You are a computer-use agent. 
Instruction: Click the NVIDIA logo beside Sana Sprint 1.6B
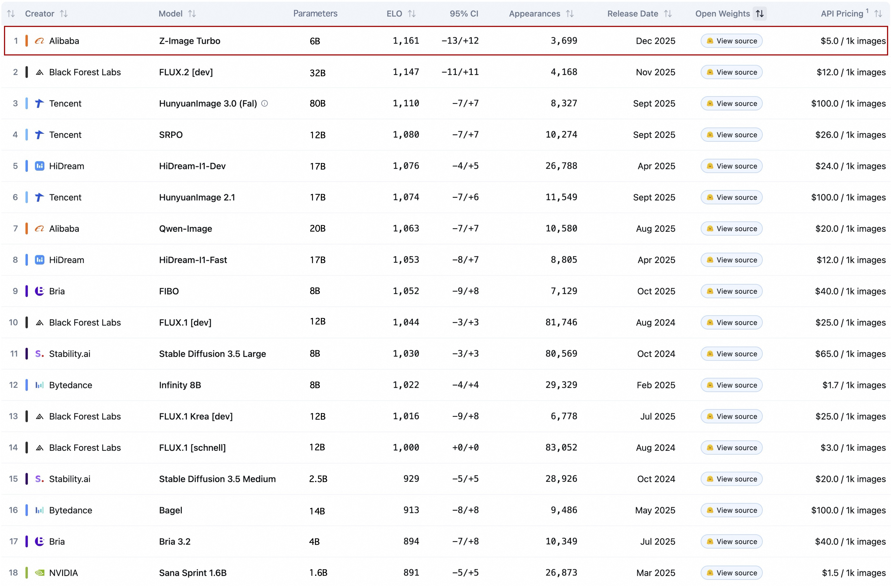[39, 573]
